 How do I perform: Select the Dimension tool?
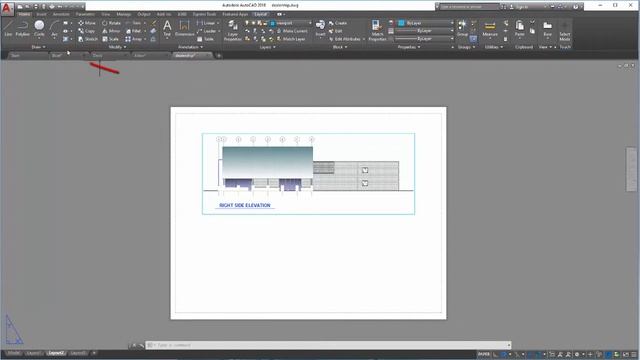(184, 29)
